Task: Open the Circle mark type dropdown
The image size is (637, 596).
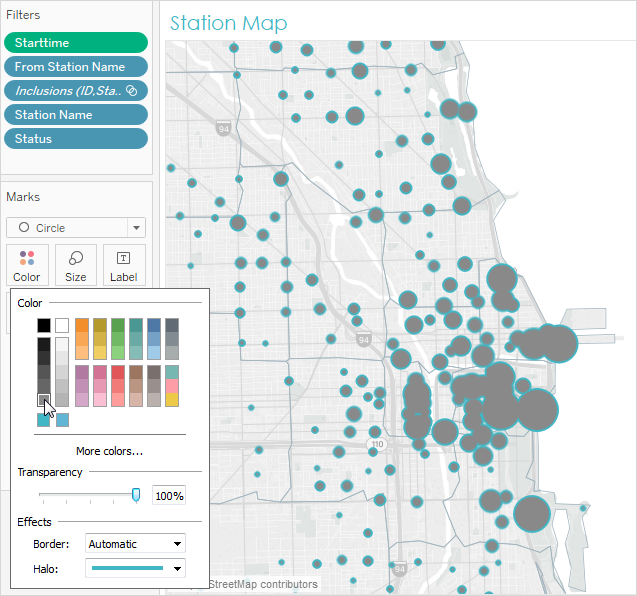Action: [x=76, y=228]
